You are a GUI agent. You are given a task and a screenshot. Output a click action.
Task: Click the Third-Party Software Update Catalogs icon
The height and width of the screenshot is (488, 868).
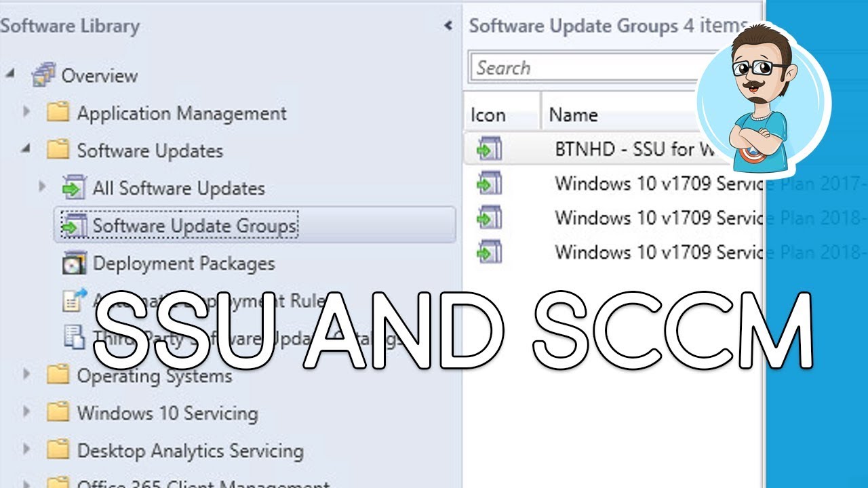pos(73,336)
